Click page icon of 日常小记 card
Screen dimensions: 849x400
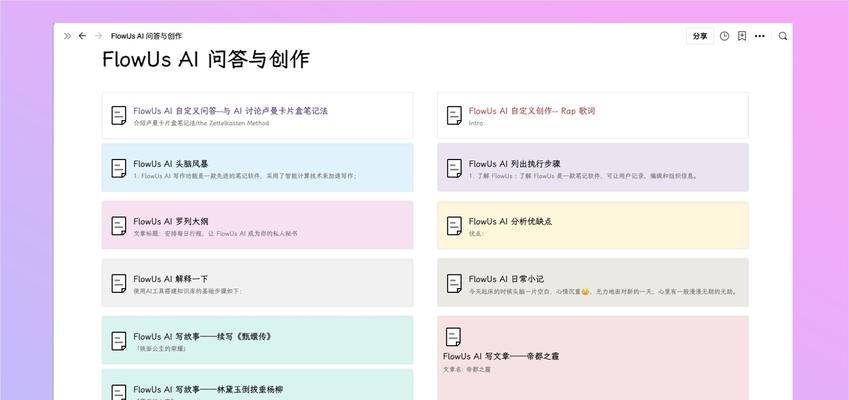[x=454, y=283]
